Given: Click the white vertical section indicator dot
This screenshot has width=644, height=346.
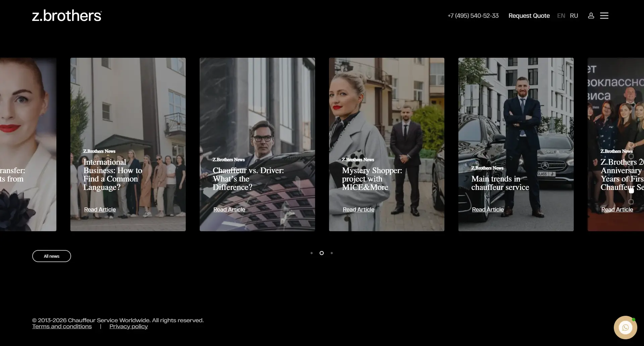Looking at the screenshot, I should [x=631, y=191].
